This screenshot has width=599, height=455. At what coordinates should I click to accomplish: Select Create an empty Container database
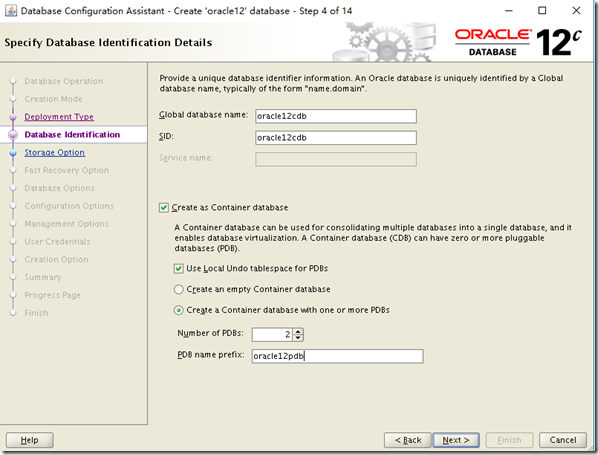[x=178, y=290]
